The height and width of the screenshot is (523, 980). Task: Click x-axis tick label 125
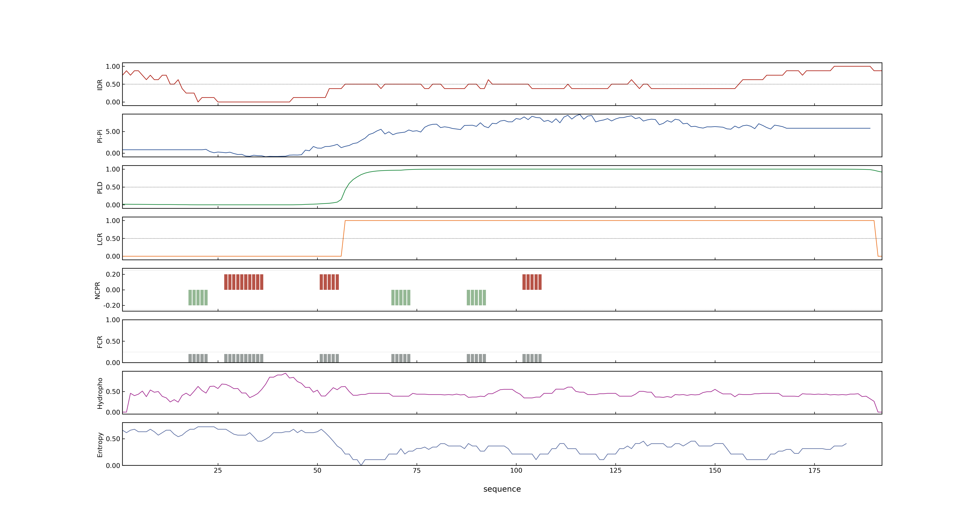tap(616, 470)
